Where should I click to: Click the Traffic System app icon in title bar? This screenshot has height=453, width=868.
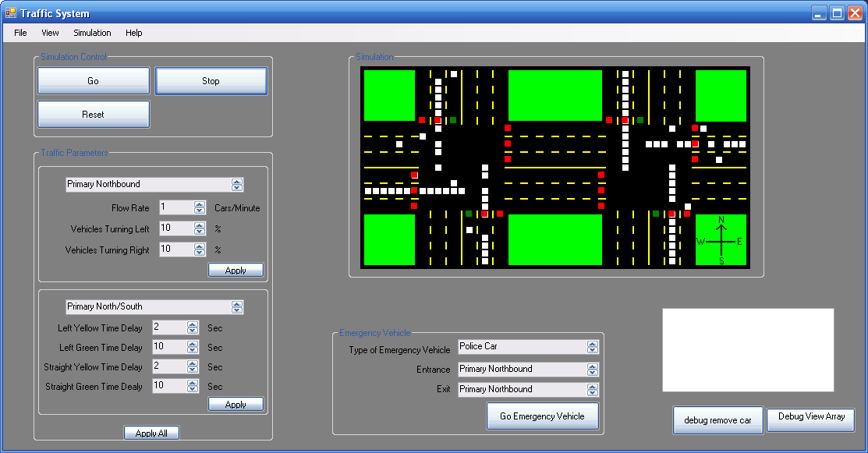click(11, 13)
